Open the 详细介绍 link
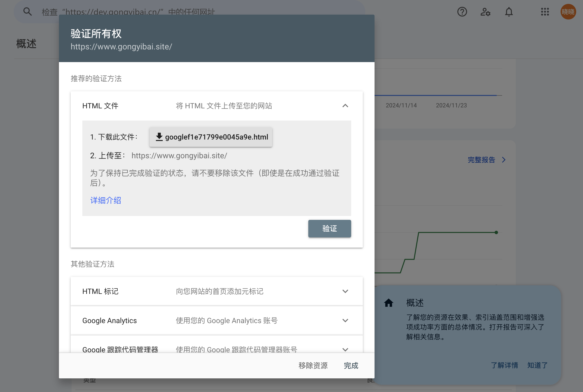Screen dimensions: 583x392 105,200
